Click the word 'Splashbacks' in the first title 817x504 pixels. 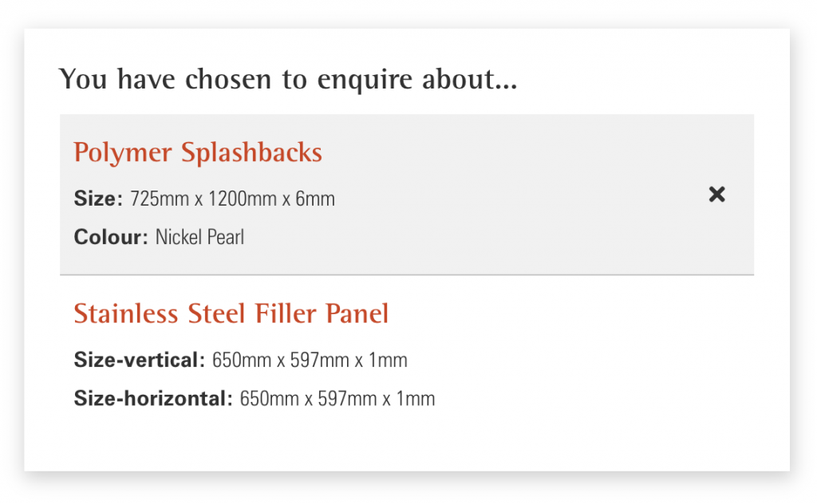coord(252,152)
